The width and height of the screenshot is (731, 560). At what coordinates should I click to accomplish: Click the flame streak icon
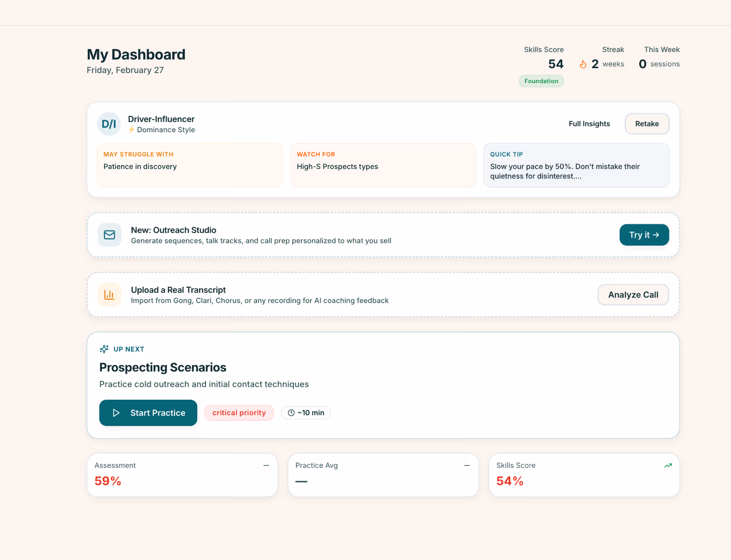[x=583, y=64]
